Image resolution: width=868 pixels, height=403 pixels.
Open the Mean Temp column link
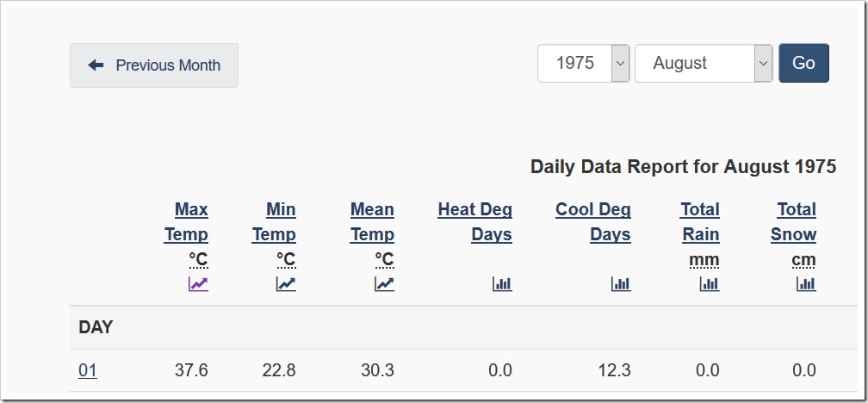[x=372, y=222]
